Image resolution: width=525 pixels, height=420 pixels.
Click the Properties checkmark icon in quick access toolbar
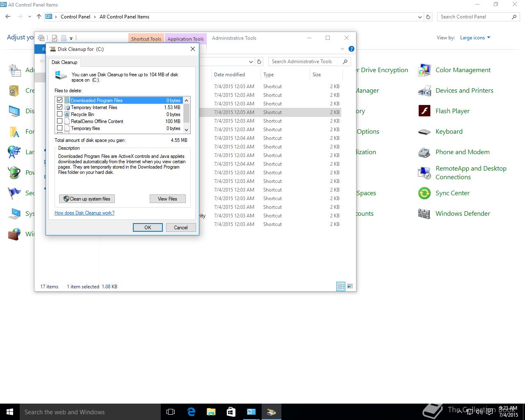(55, 38)
